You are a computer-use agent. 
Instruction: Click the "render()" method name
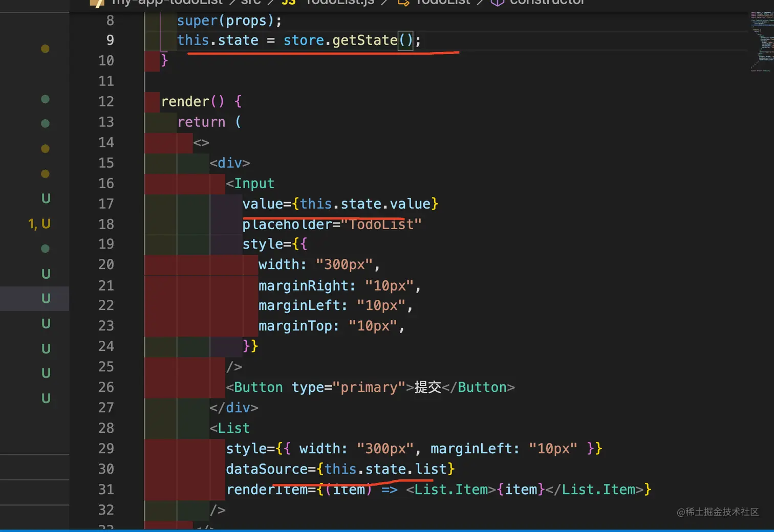[192, 101]
